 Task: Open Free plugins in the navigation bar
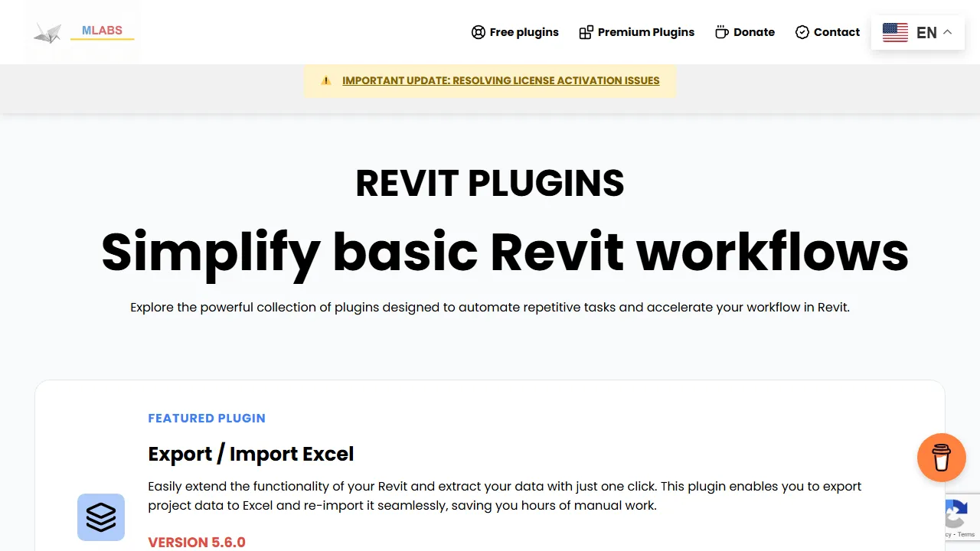pos(524,32)
